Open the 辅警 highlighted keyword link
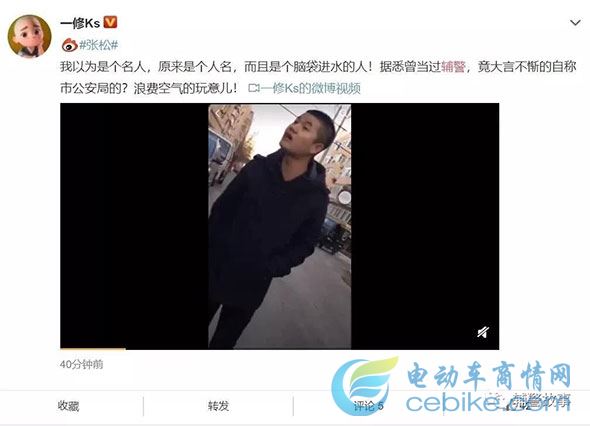Image resolution: width=590 pixels, height=426 pixels. pos(453,67)
